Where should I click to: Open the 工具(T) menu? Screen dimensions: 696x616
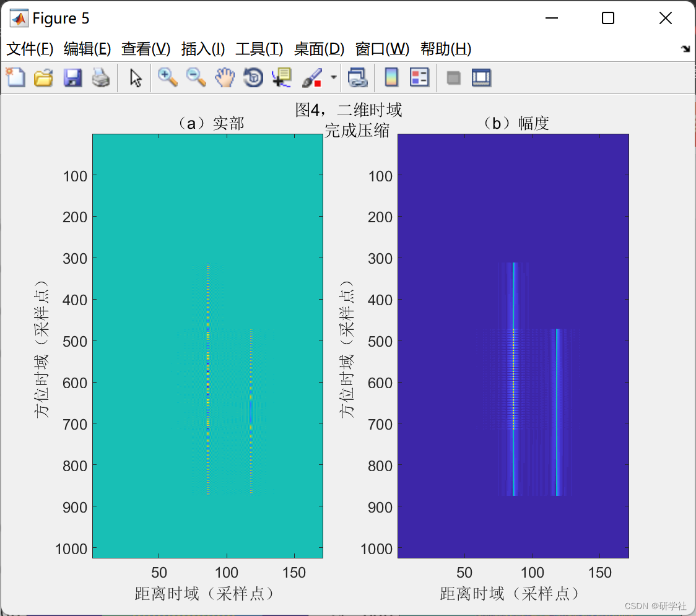(x=259, y=49)
